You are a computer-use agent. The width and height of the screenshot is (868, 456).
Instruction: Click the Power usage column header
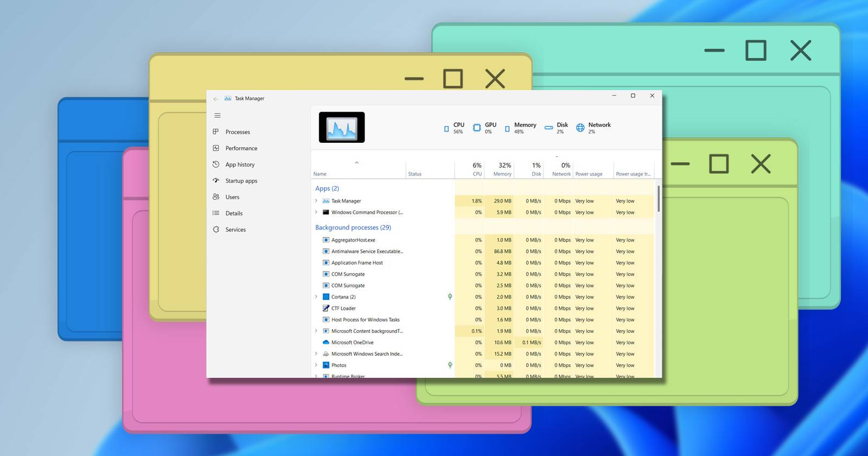tap(593, 169)
